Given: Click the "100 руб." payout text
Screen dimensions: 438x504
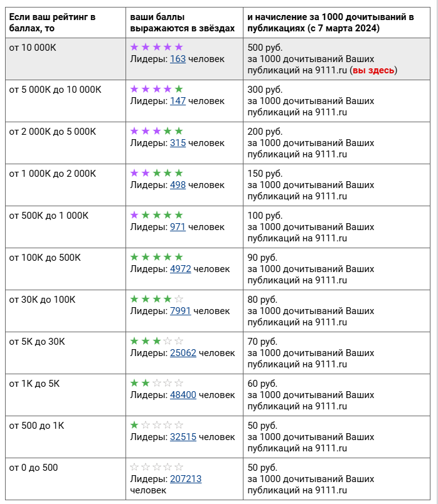Looking at the screenshot, I should [x=265, y=216].
